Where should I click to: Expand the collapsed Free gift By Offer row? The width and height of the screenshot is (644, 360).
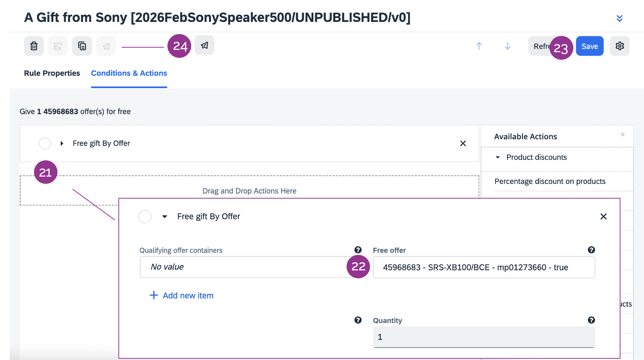pyautogui.click(x=62, y=143)
